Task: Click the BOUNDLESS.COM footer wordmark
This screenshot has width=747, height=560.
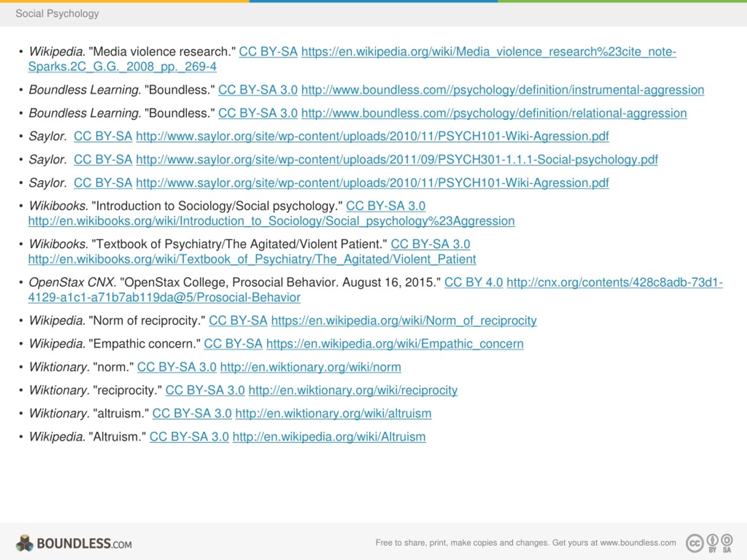Action: click(84, 544)
